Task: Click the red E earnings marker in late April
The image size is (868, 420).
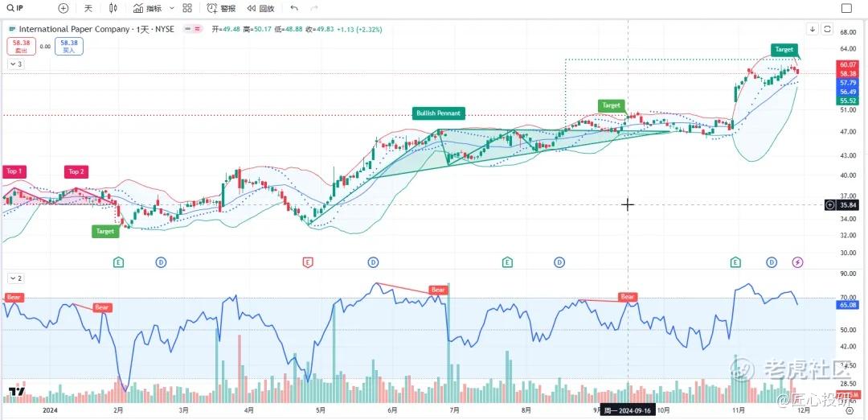Action: pos(308,262)
